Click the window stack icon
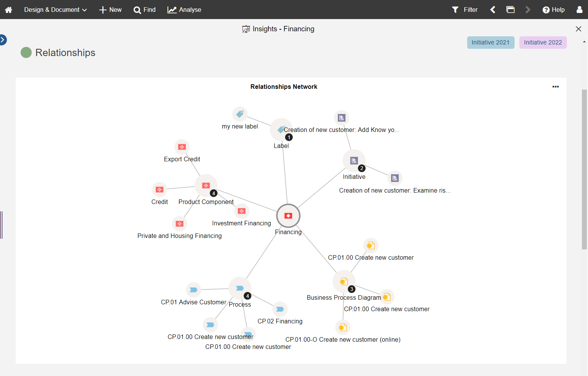 pyautogui.click(x=510, y=10)
